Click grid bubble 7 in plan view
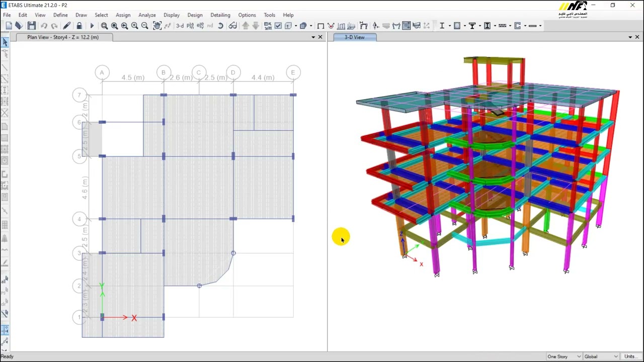Viewport: 644px width, 362px height. pos(79,95)
